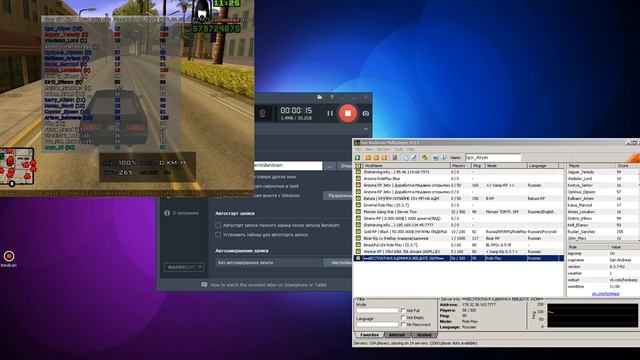
Task: Select player John_Mars in player list
Action: 602,238
